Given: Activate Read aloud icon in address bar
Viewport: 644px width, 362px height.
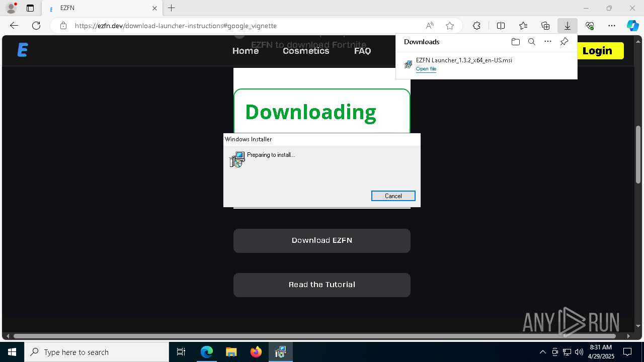Looking at the screenshot, I should tap(430, 26).
